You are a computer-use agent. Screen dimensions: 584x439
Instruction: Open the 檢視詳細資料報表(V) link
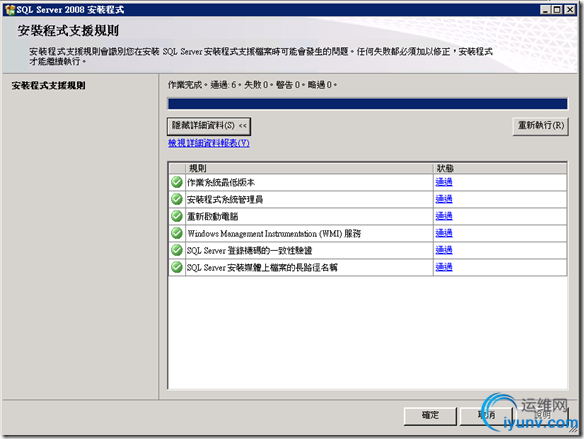pyautogui.click(x=209, y=143)
